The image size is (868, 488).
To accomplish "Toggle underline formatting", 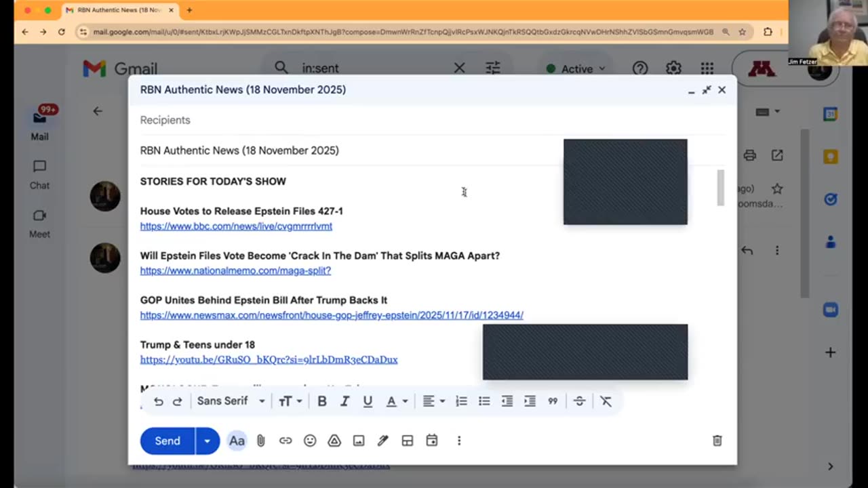I will 368,401.
